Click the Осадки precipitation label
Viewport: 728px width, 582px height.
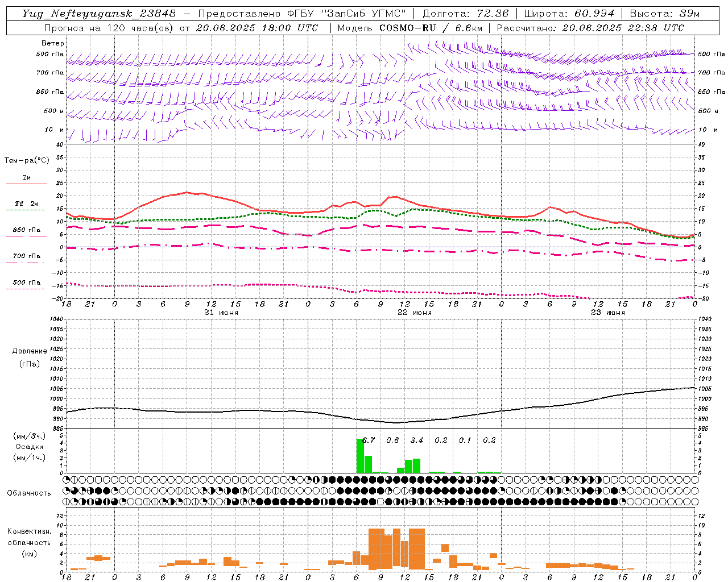[29, 447]
